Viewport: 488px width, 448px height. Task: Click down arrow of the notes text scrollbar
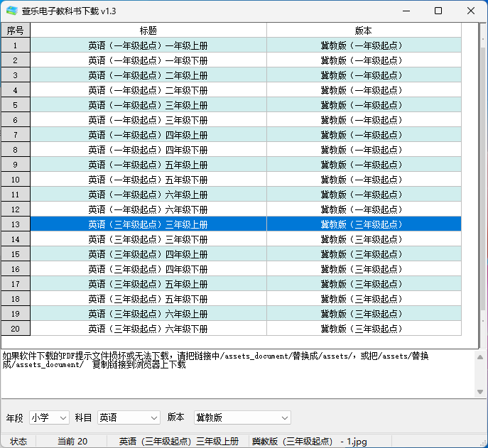(480, 392)
